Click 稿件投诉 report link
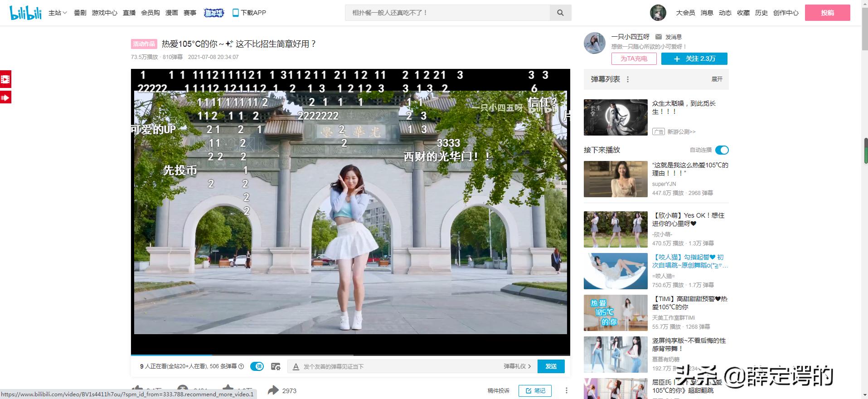 point(499,391)
